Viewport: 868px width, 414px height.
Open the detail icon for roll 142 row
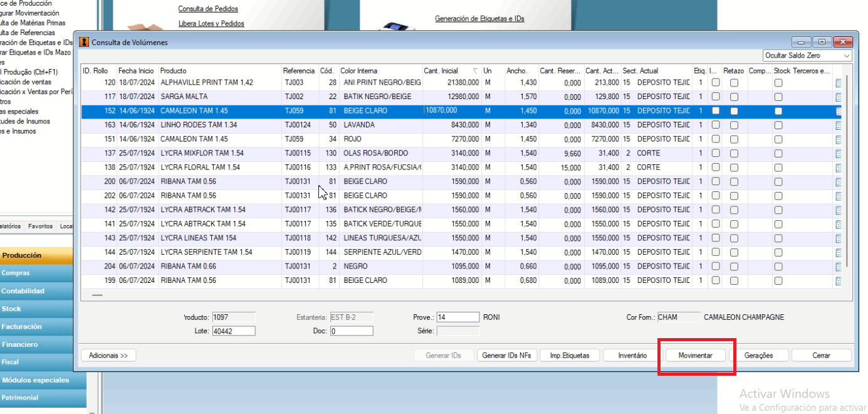839,210
